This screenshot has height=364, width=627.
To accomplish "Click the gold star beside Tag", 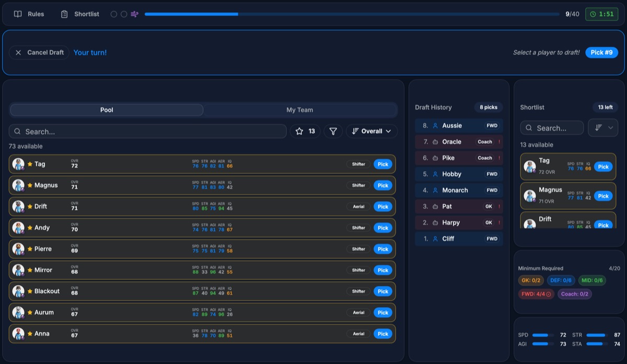I will [30, 164].
